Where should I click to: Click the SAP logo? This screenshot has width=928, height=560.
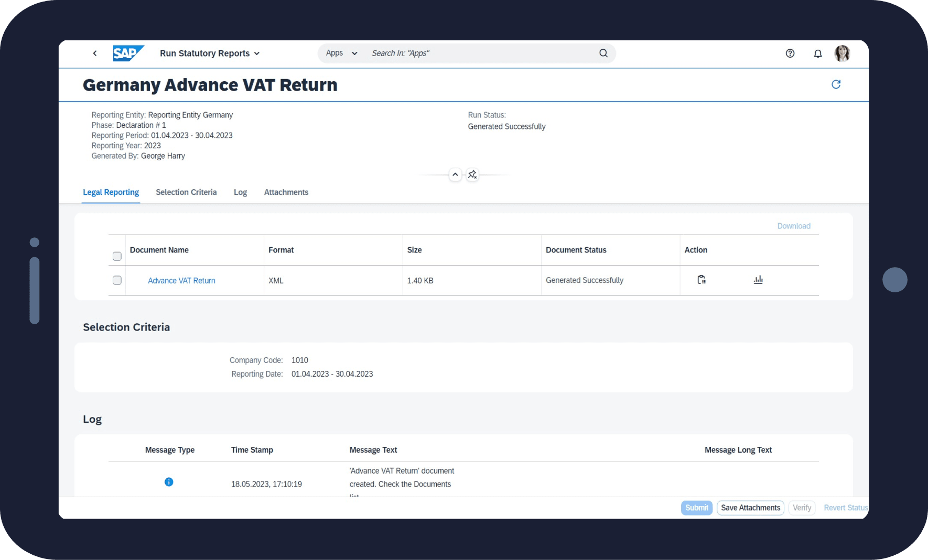point(128,53)
